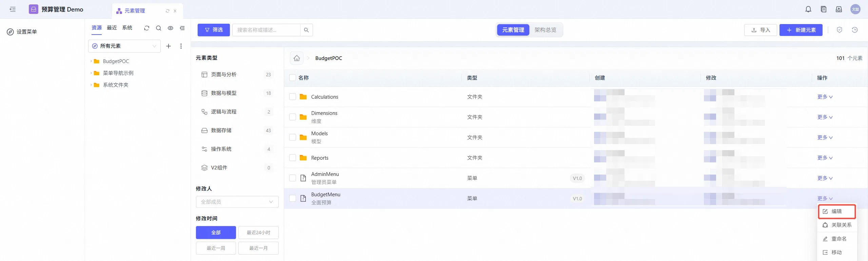Choose 编辑 from the dropdown menu
Image resolution: width=868 pixels, height=261 pixels.
pyautogui.click(x=837, y=212)
